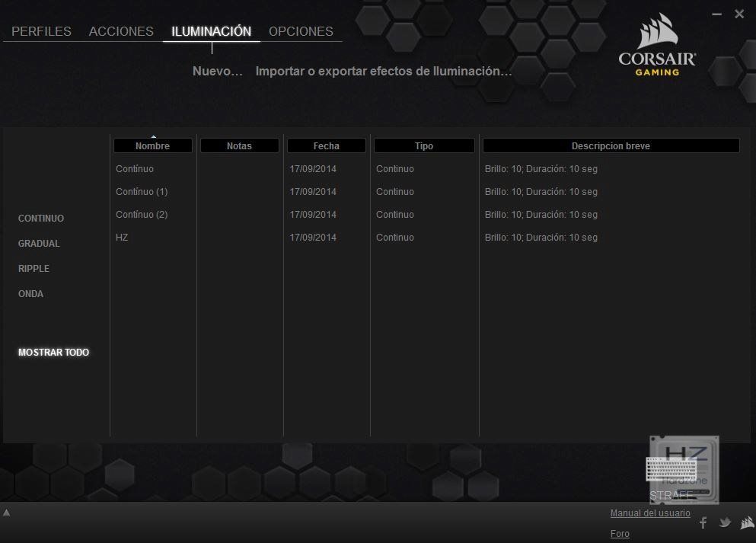Switch to the PERFILES tab

click(x=41, y=31)
